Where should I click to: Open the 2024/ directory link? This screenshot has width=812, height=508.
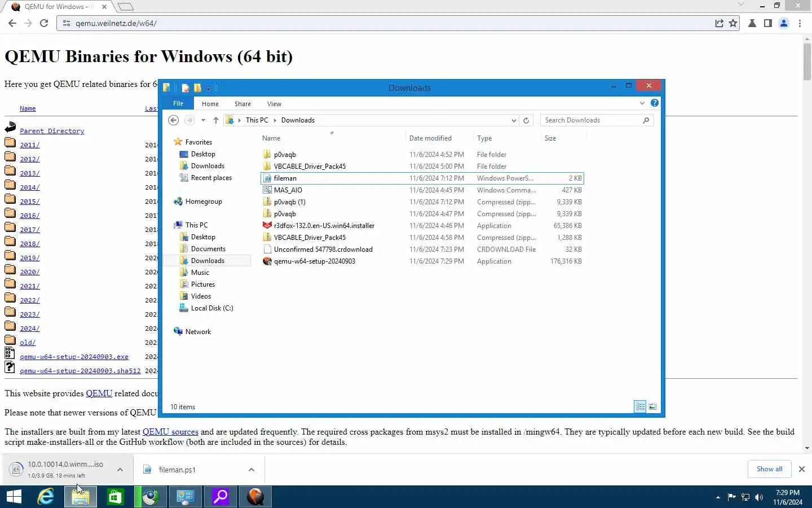point(29,328)
